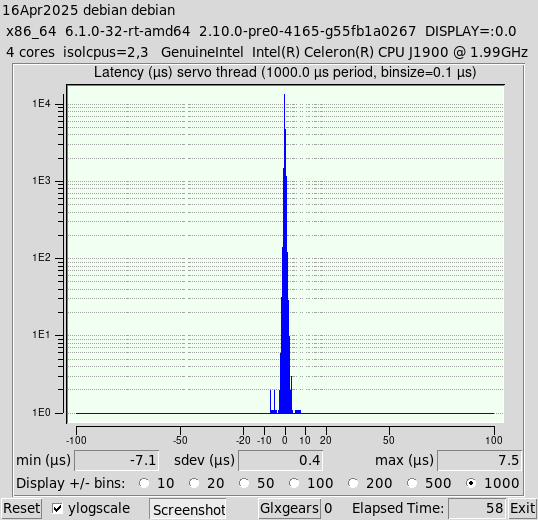The width and height of the screenshot is (538, 520).
Task: Select the 1000 bins radio button
Action: (x=471, y=483)
